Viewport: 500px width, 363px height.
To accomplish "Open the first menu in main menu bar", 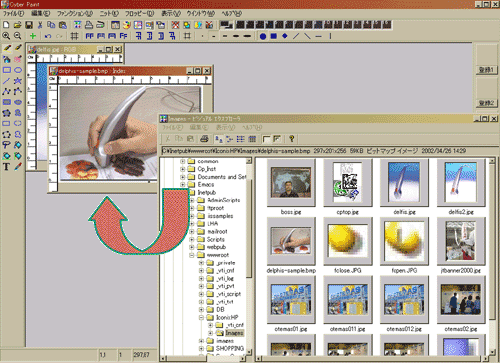I will [13, 14].
